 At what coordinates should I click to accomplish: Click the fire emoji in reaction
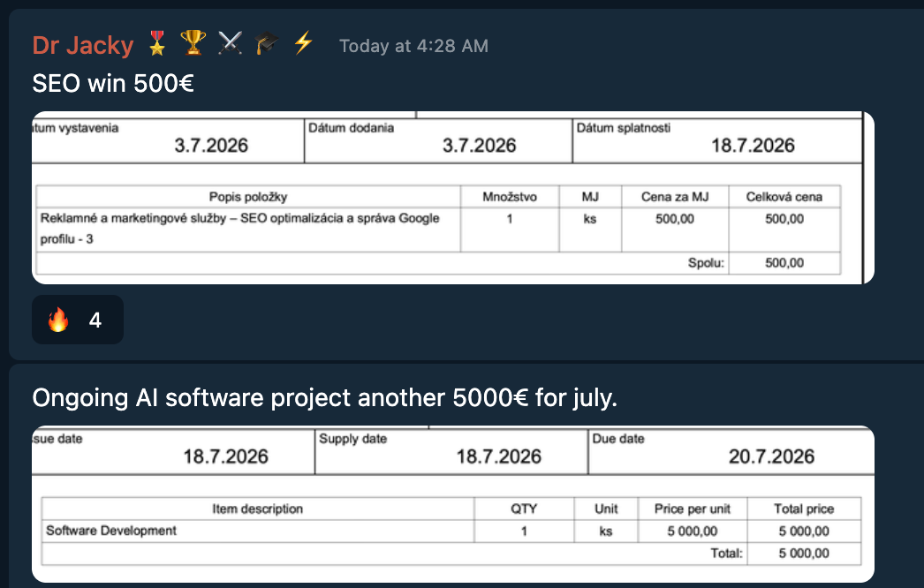coord(58,320)
